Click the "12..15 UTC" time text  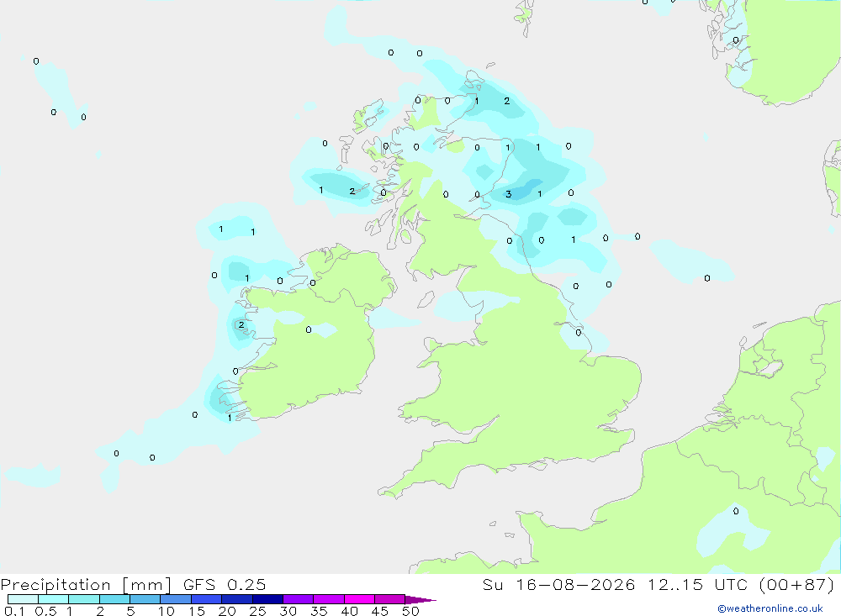(698, 584)
